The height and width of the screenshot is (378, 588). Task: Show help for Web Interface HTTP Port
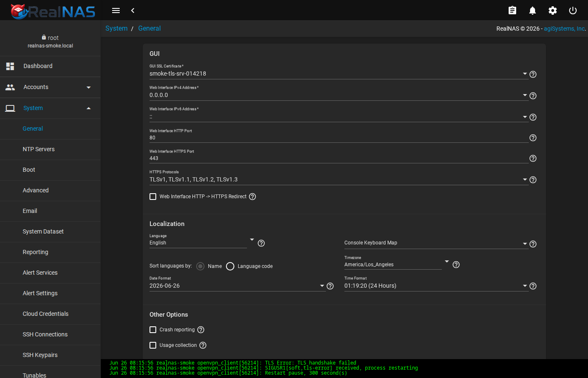coord(533,138)
